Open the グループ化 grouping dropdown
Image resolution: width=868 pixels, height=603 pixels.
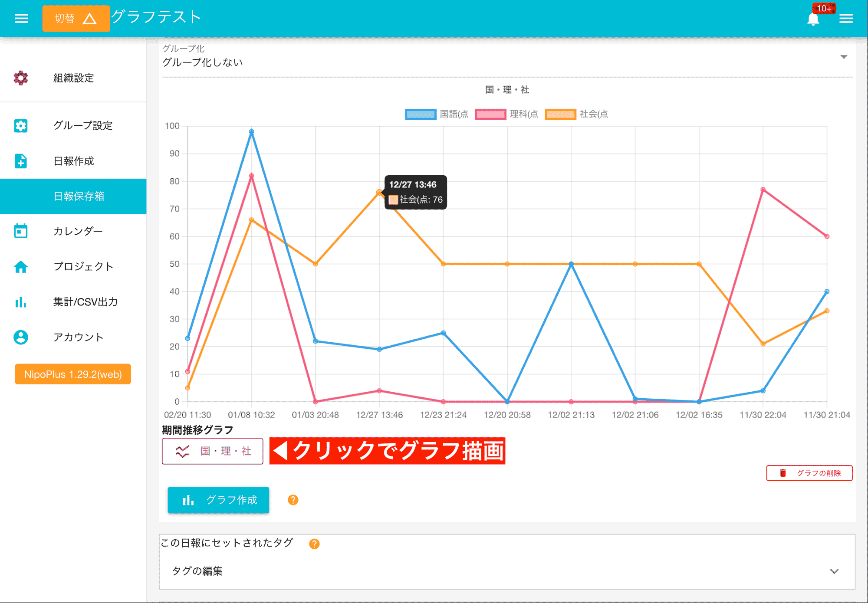click(x=843, y=56)
